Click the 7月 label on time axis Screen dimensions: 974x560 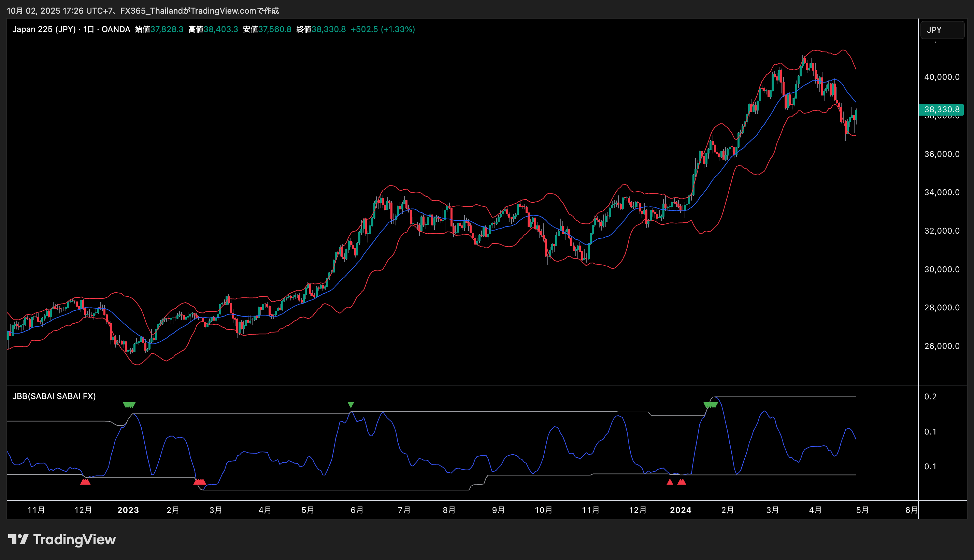pyautogui.click(x=404, y=510)
